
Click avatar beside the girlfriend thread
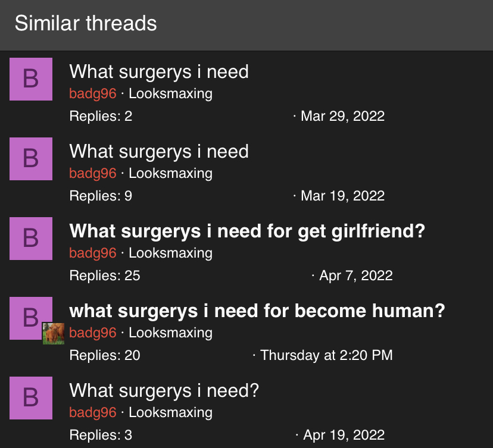[31, 239]
